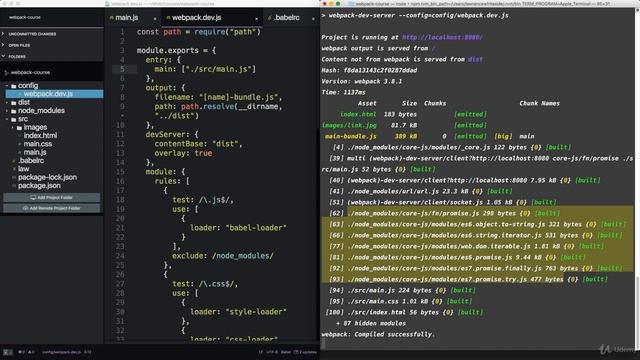
Task: Select the dist folder icon
Action: (x=14, y=103)
